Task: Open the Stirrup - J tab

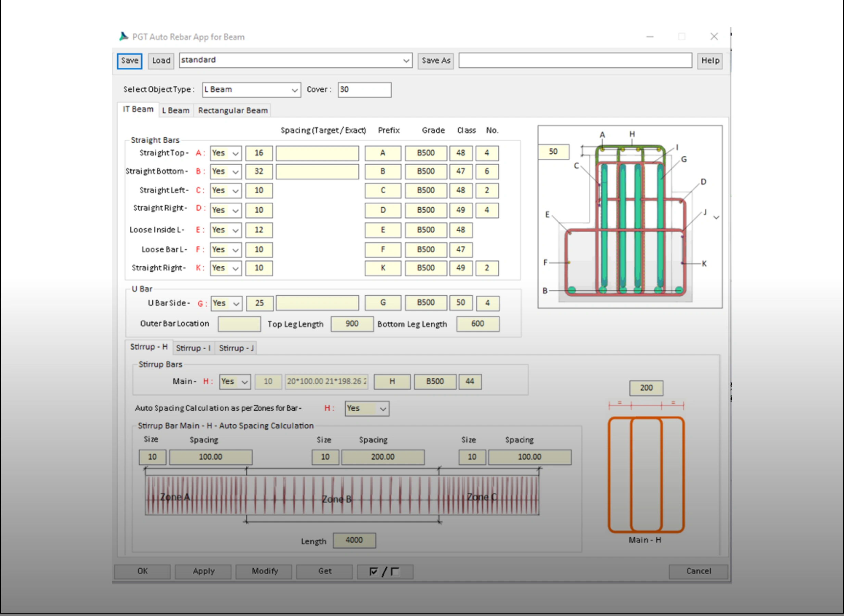Action: pos(236,348)
